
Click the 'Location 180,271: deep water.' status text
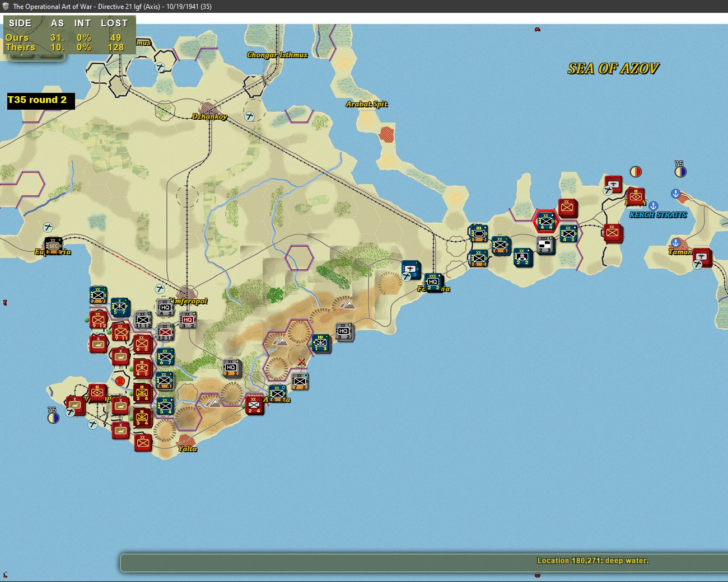click(x=593, y=561)
